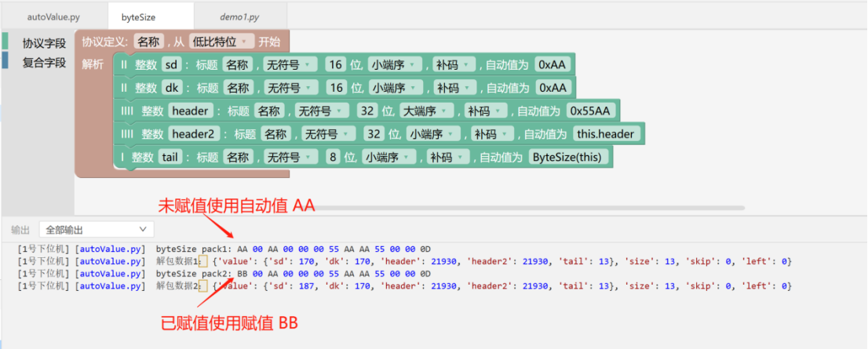Click the autoValue.py link in 解包数据1 line
Screen dimensions: 868x349
[x=111, y=261]
